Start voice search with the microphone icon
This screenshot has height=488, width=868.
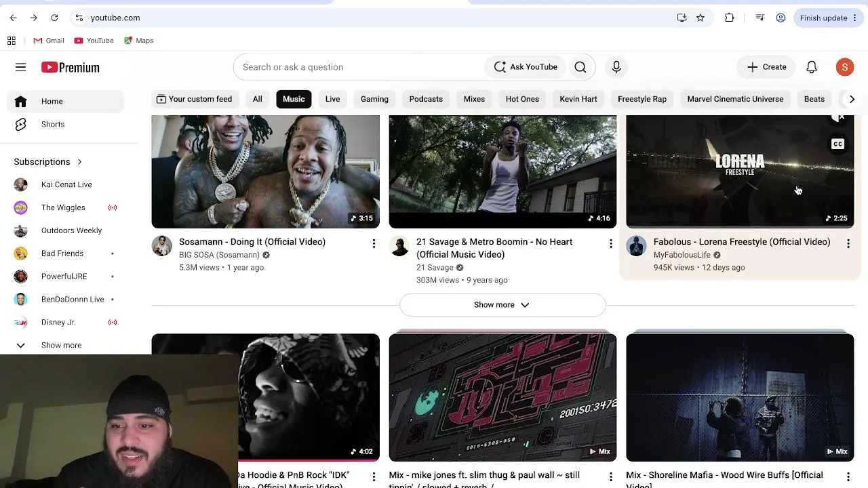pyautogui.click(x=616, y=67)
